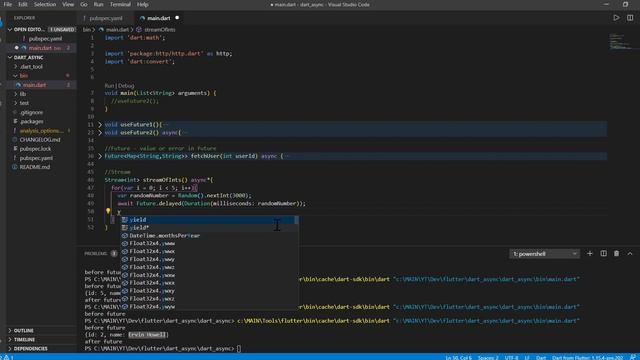The width and height of the screenshot is (640, 360).
Task: Open pubspec.yaml in the Open Editors list
Action: [x=45, y=39]
